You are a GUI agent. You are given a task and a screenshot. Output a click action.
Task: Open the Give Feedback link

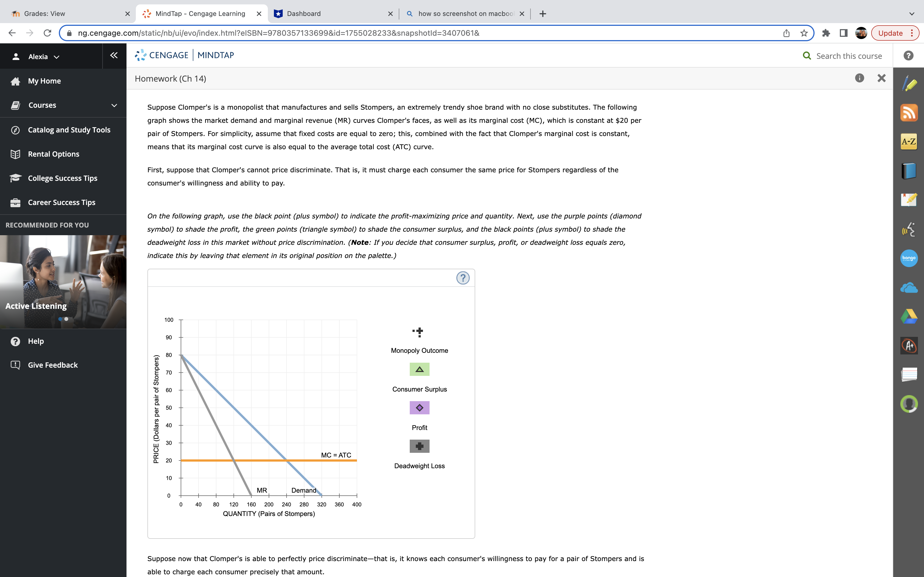pos(53,365)
